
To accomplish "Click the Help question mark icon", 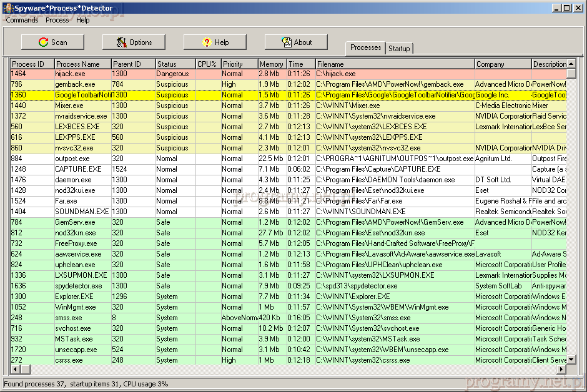I will [207, 42].
